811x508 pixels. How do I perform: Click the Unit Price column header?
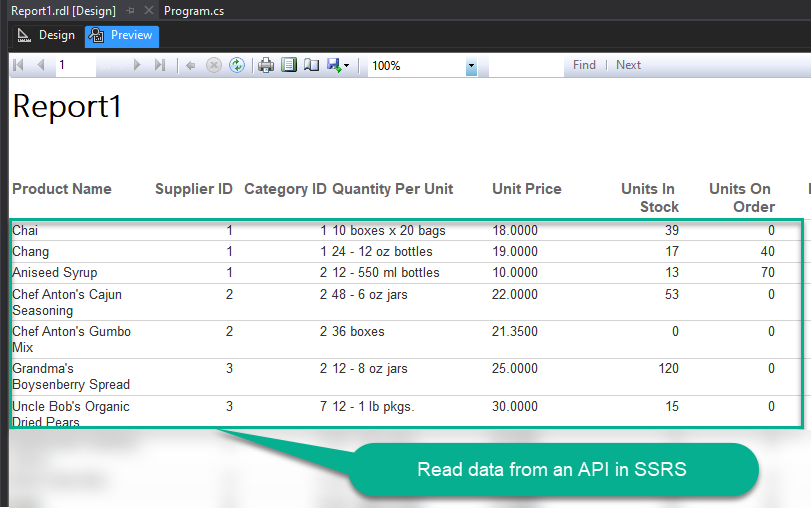pyautogui.click(x=527, y=189)
